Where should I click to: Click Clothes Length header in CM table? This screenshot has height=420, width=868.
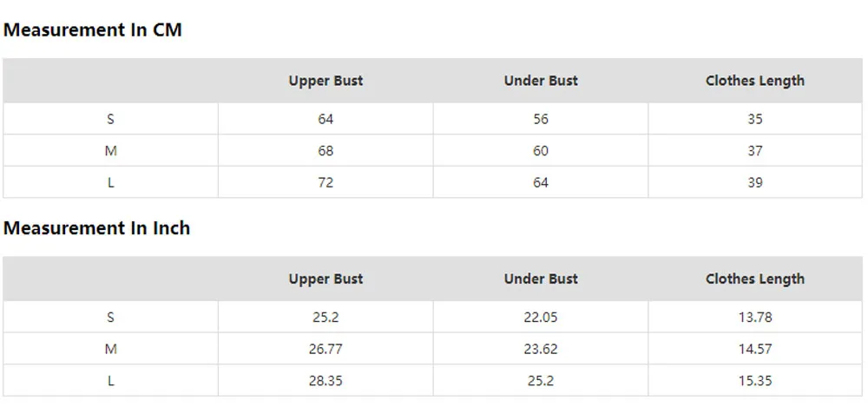point(755,81)
